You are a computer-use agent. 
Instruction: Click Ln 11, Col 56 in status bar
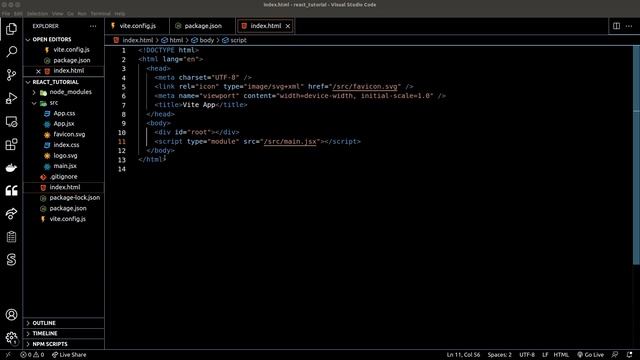463,355
